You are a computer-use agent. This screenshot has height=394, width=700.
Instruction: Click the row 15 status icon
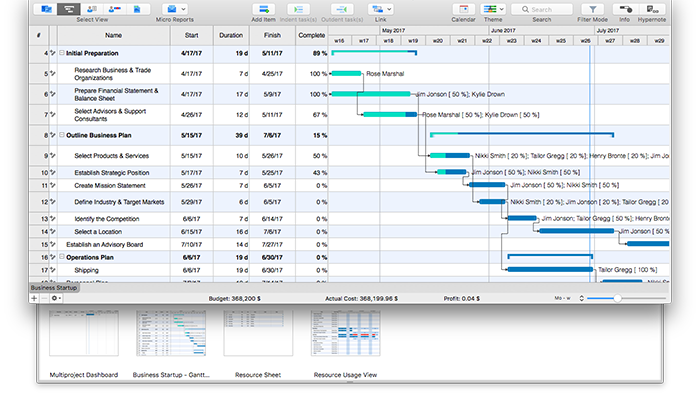point(53,245)
